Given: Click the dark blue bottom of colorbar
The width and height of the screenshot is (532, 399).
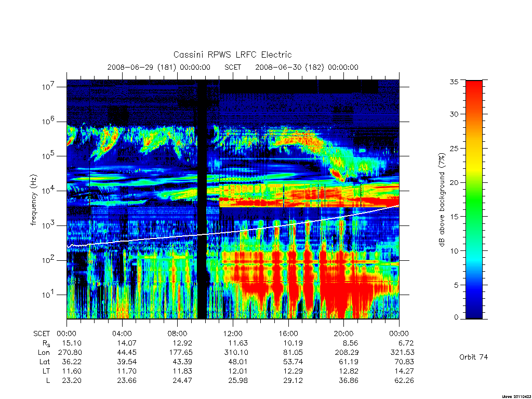Looking at the screenshot, I should point(474,311).
